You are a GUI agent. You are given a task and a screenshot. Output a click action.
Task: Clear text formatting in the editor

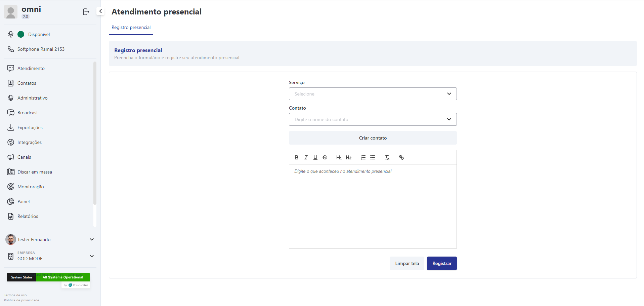pos(387,157)
